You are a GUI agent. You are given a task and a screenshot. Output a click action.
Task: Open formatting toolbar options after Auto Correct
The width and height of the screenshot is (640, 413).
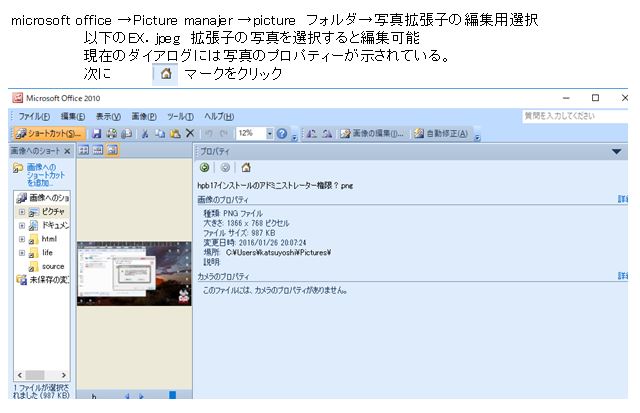(477, 138)
